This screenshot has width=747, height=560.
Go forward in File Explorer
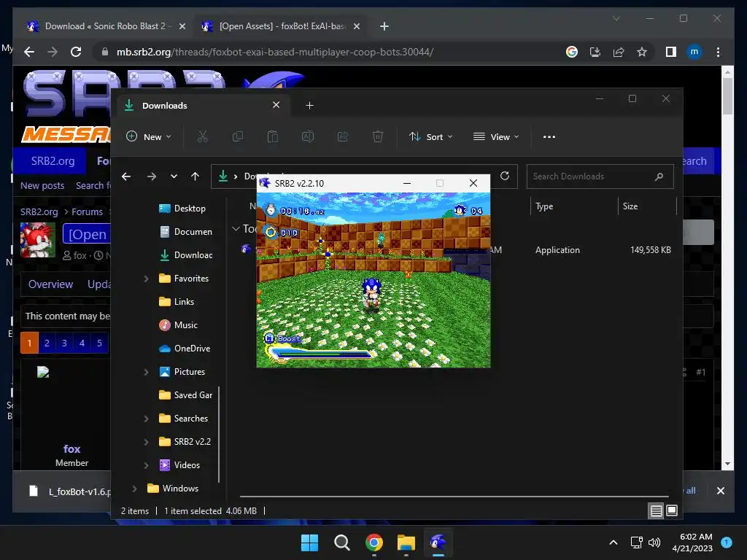point(152,176)
